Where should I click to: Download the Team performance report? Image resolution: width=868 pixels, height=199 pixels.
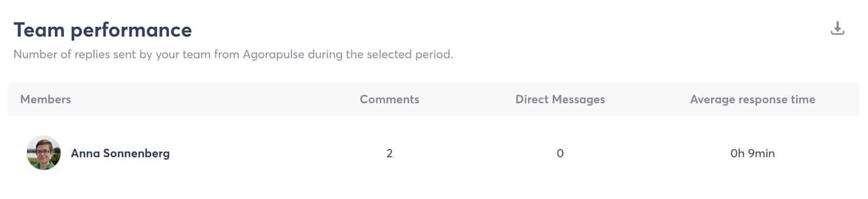pyautogui.click(x=838, y=28)
